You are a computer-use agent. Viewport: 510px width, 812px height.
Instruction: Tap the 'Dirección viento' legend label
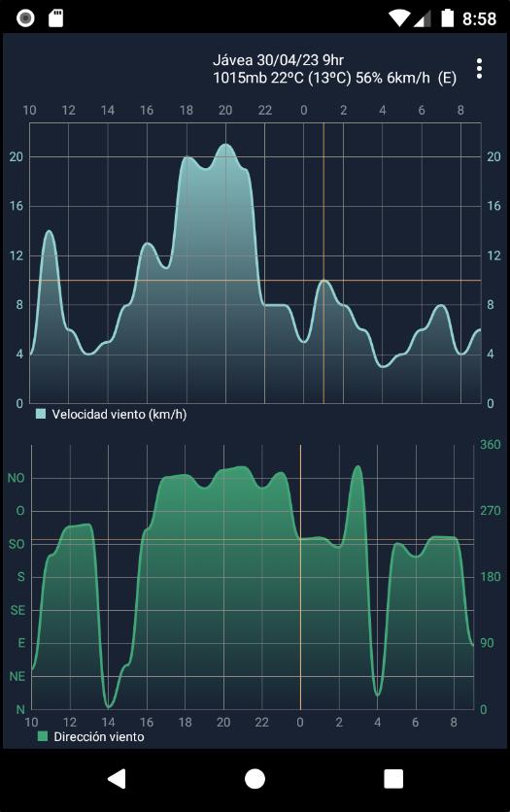coord(99,736)
